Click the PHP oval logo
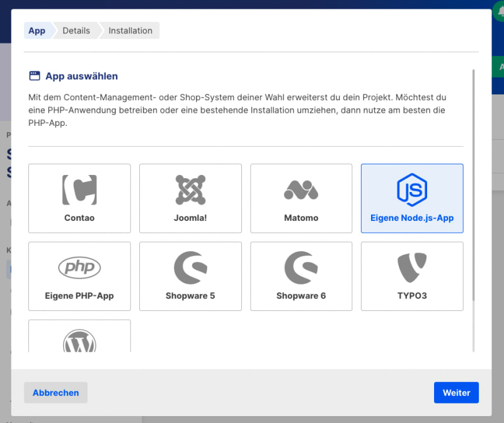This screenshot has width=504, height=423. tap(79, 268)
